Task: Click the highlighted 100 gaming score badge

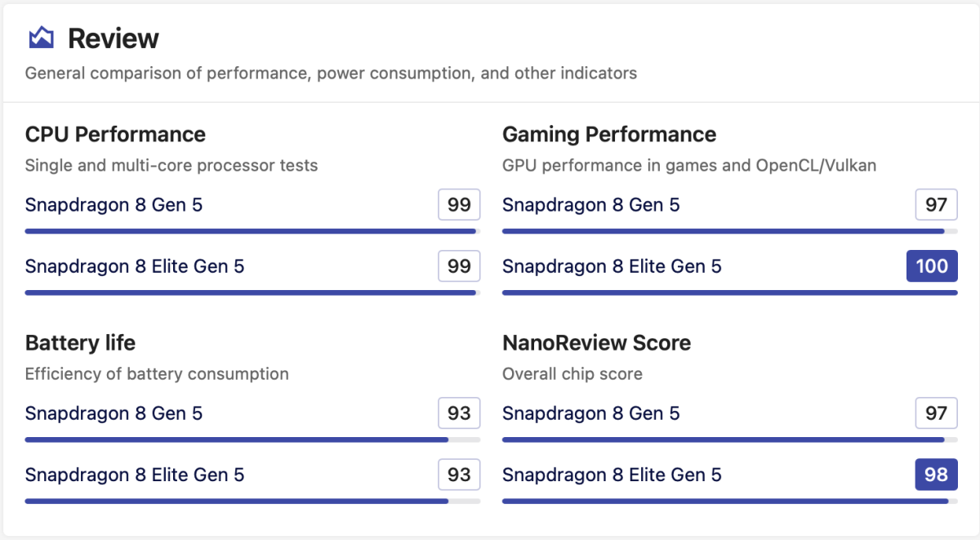Action: click(932, 266)
